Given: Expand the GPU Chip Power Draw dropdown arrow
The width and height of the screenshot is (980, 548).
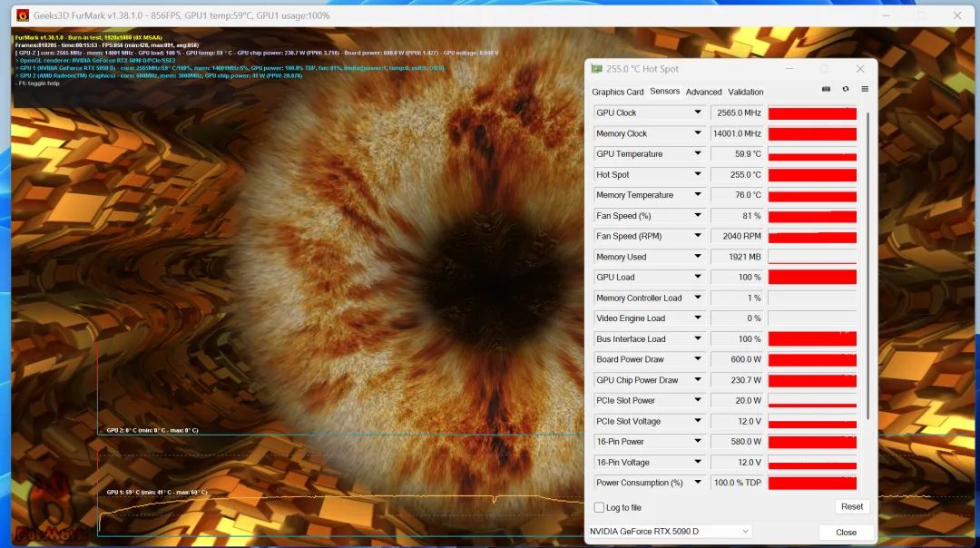Looking at the screenshot, I should point(698,380).
